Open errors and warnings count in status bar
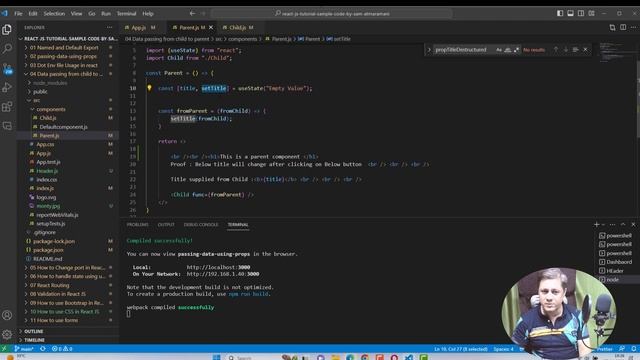This screenshot has width=640, height=360. coord(62,349)
